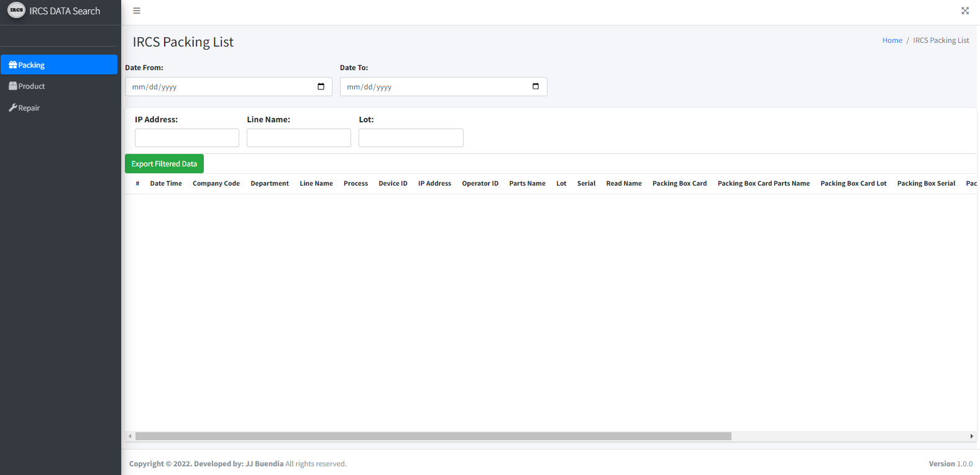Click the wrench icon beside Repair
Image resolution: width=980 pixels, height=475 pixels.
(x=12, y=108)
